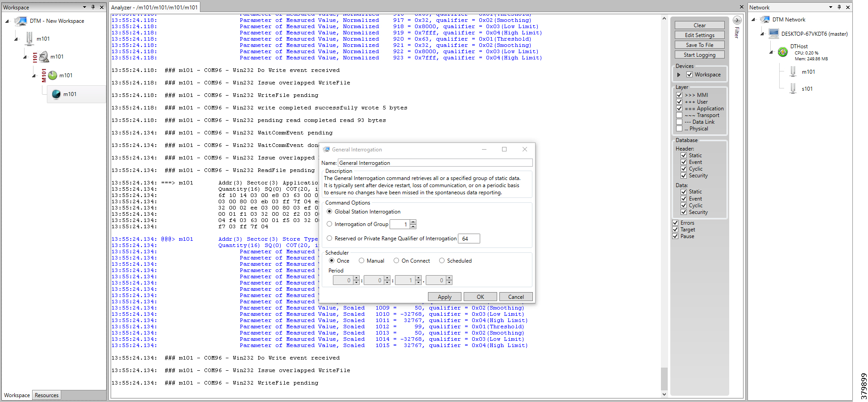The width and height of the screenshot is (868, 402).
Task: Choose Reserved or Private Range Qualifier option
Action: (x=330, y=239)
